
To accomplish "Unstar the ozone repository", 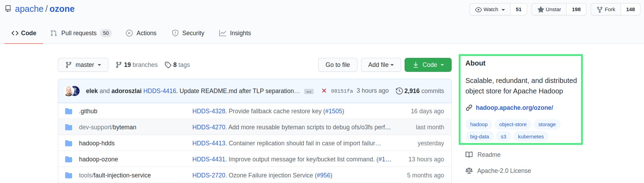I will coord(549,9).
